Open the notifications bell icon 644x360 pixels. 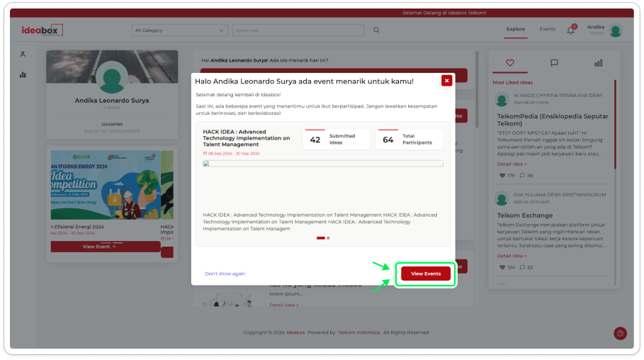[x=571, y=30]
